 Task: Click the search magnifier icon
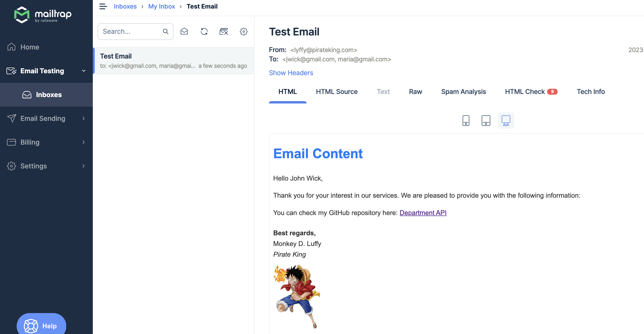pyautogui.click(x=165, y=31)
